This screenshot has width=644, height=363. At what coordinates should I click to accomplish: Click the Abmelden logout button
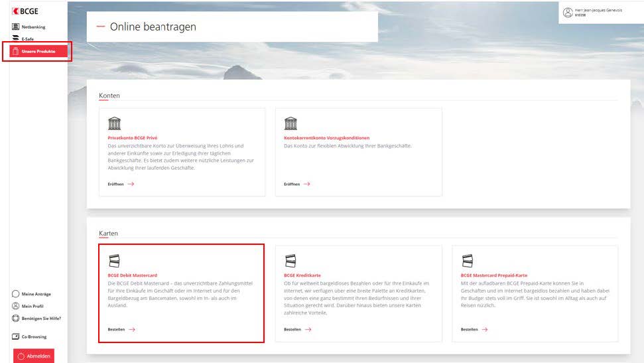34,356
